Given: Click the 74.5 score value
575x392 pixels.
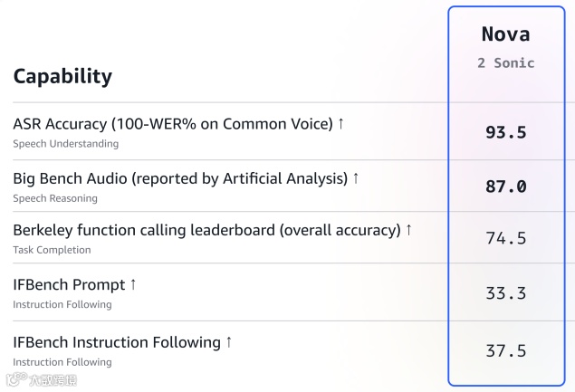Looking at the screenshot, I should [505, 239].
